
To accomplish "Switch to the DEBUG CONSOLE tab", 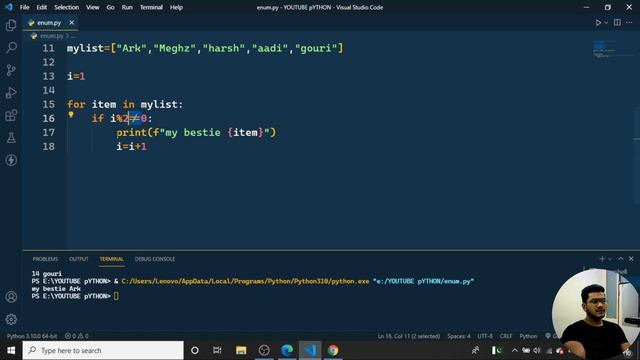I will point(155,259).
